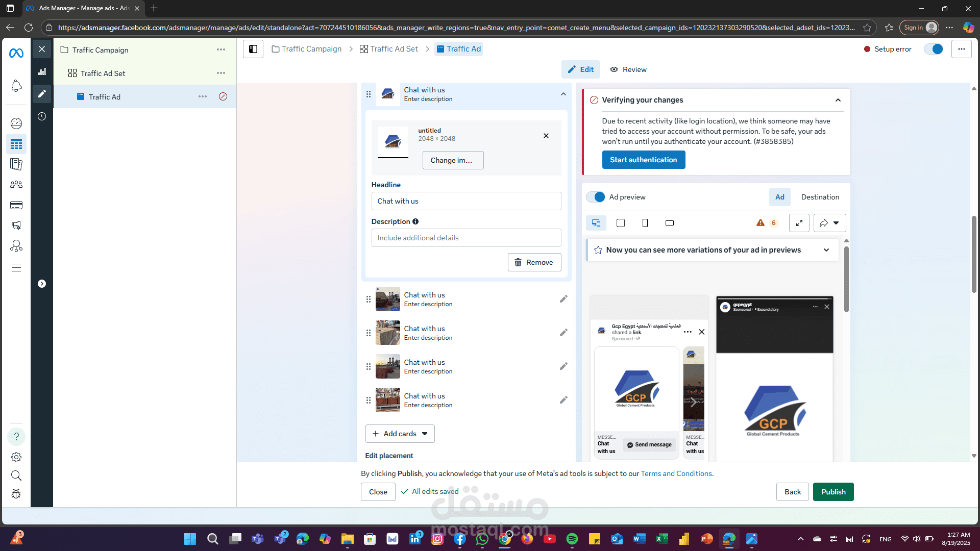
Task: Open Campaigns table grid icon
Action: (x=16, y=144)
